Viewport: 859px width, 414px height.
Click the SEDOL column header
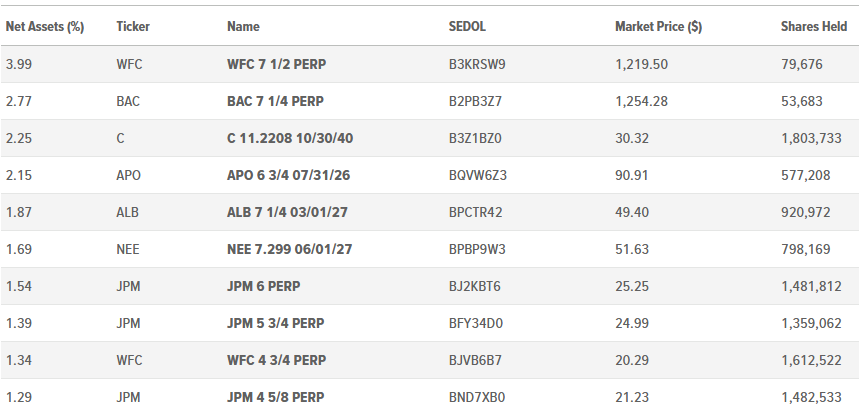coord(467,27)
